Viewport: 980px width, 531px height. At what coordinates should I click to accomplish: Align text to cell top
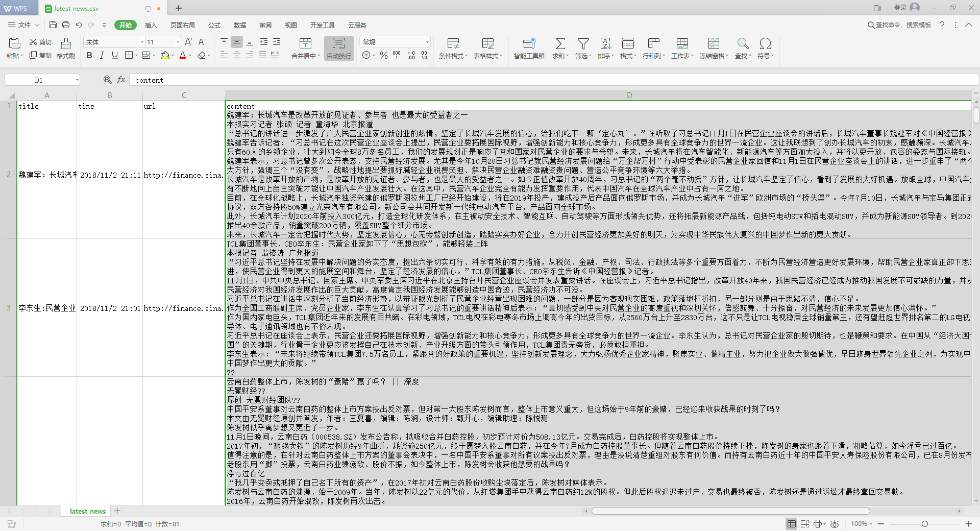click(x=224, y=42)
